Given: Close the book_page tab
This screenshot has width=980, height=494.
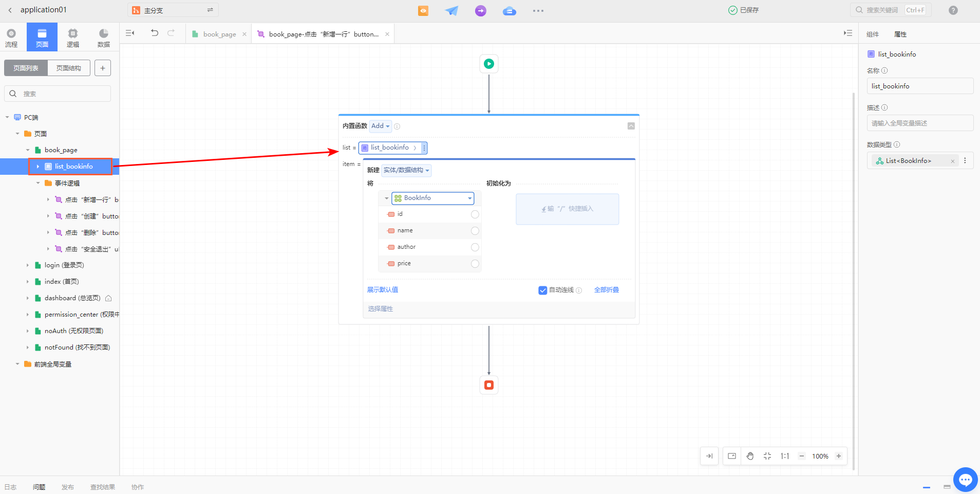Looking at the screenshot, I should 244,34.
